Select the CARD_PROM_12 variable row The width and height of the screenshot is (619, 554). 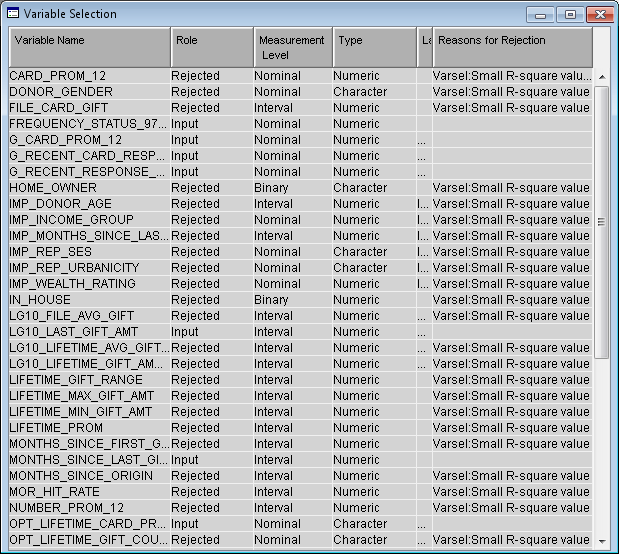click(300, 75)
